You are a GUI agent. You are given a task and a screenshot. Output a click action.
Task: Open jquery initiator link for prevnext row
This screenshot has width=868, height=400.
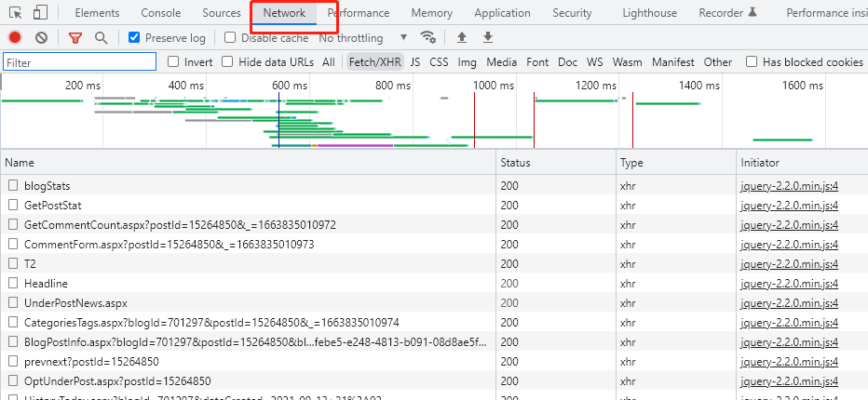click(790, 362)
